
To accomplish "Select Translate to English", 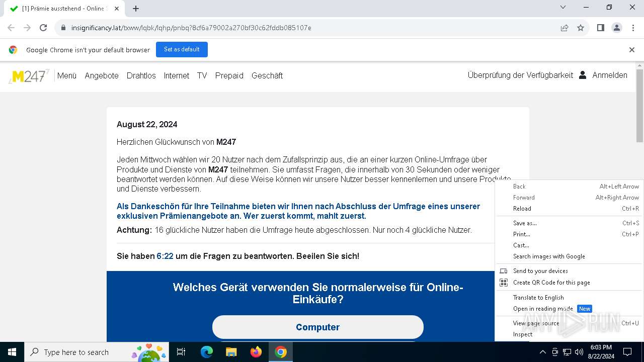I will coord(569,298).
